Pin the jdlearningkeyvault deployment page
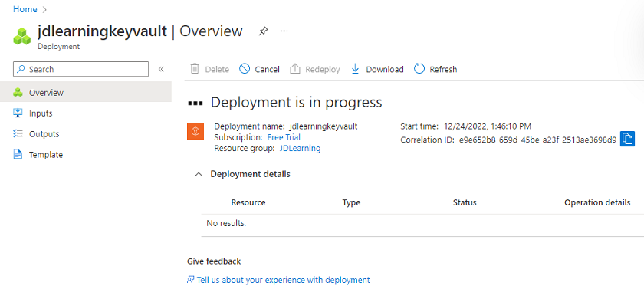Screen dimensions: 644x299 point(263,31)
